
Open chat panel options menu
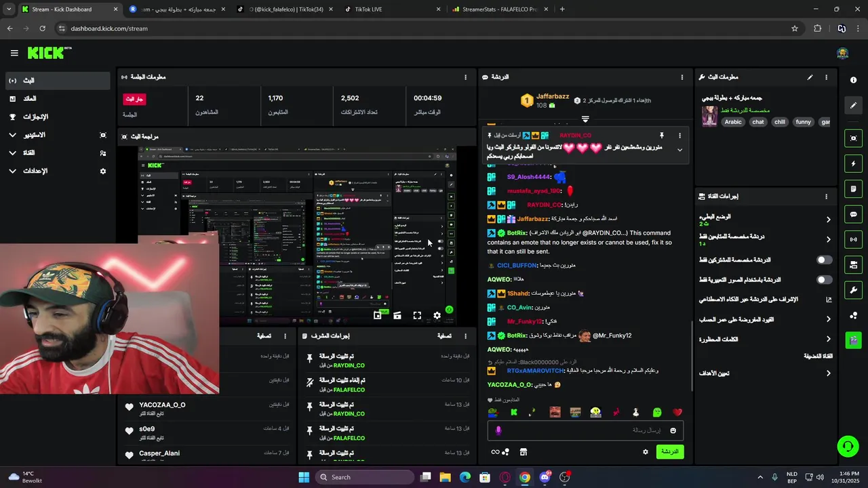pyautogui.click(x=682, y=77)
